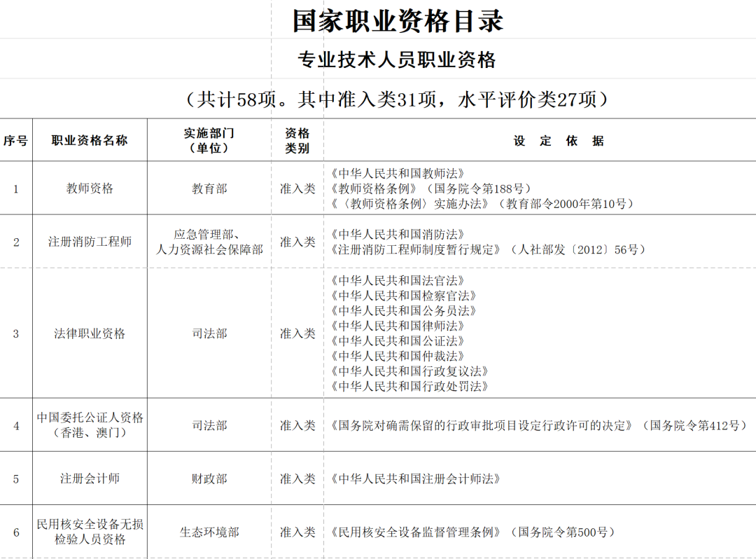Select the 实施部门（单位） header cell
This screenshot has height=559, width=756.
[x=209, y=140]
